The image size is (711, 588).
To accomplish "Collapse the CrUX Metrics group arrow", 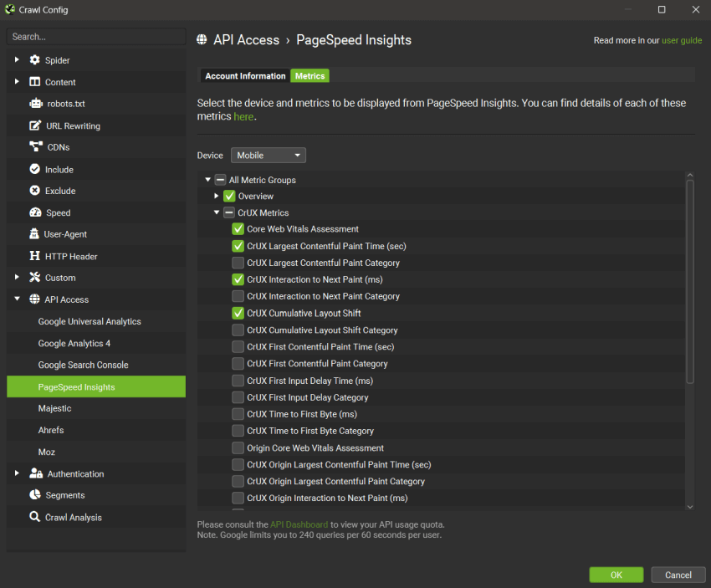I will pos(217,212).
